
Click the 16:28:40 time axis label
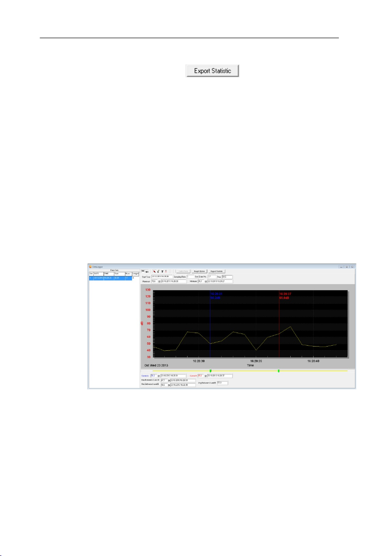(x=313, y=361)
